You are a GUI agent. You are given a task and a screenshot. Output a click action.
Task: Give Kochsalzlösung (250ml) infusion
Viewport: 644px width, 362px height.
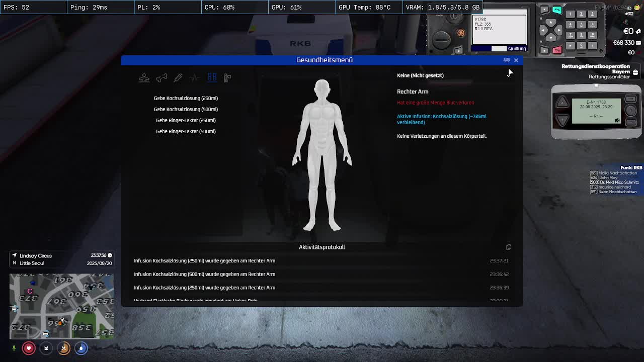click(186, 98)
